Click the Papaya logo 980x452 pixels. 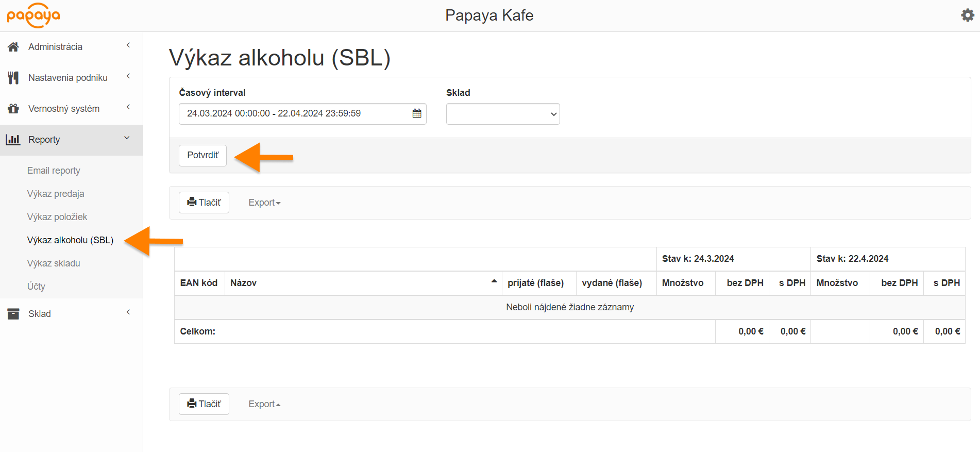[x=33, y=15]
